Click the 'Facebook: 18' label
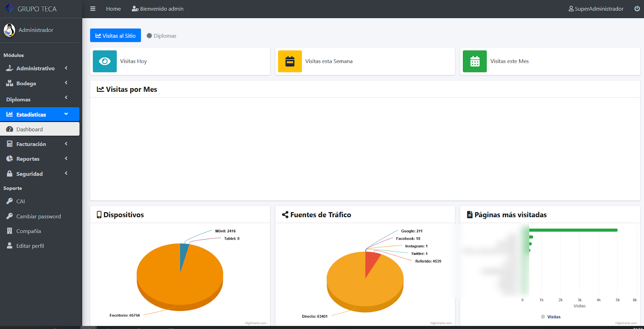This screenshot has height=329, width=644. pos(408,239)
